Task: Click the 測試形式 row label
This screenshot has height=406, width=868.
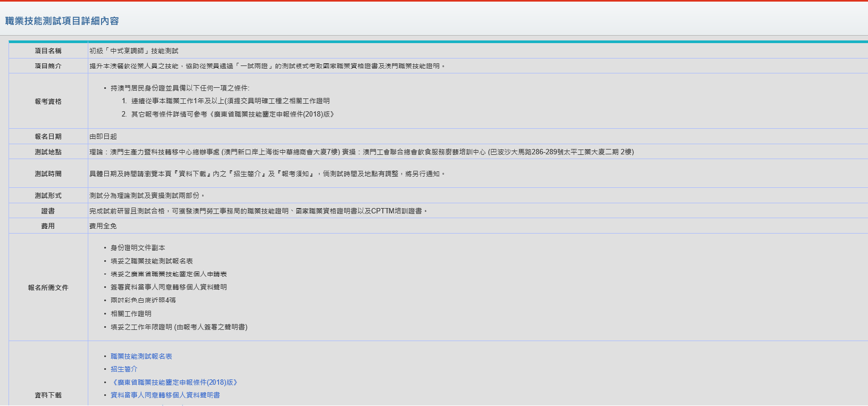Action: click(48, 196)
